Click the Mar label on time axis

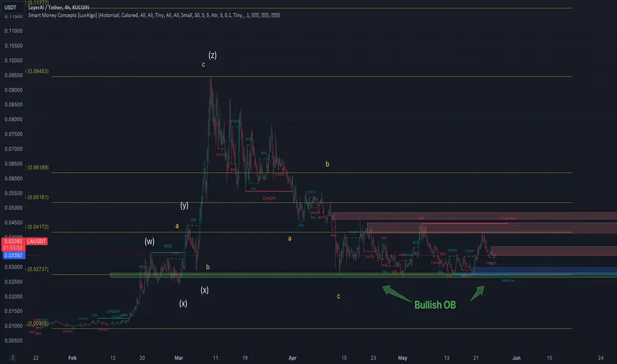pos(179,357)
